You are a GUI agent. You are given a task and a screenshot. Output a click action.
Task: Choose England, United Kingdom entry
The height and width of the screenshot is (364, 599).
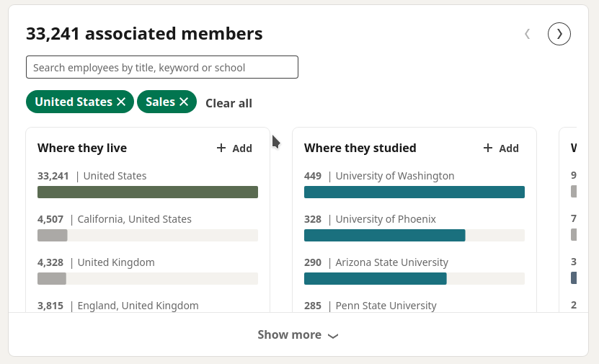click(x=118, y=306)
